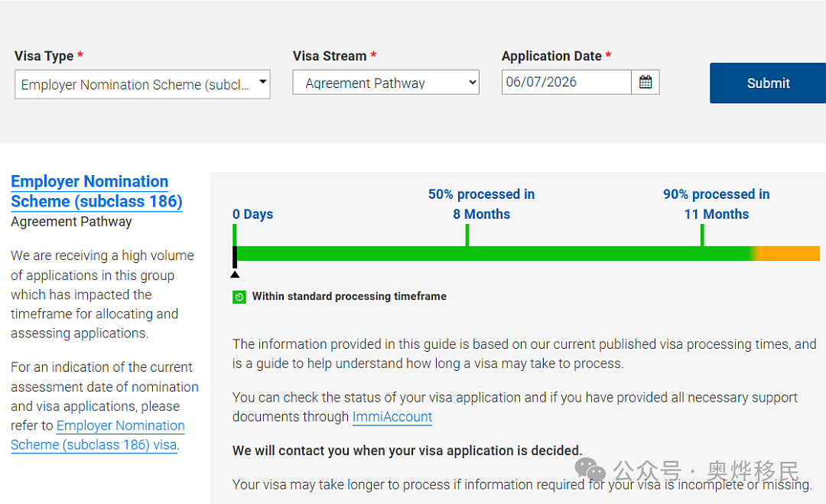This screenshot has width=826, height=504.
Task: Click the Application Date input field
Action: pyautogui.click(x=566, y=82)
